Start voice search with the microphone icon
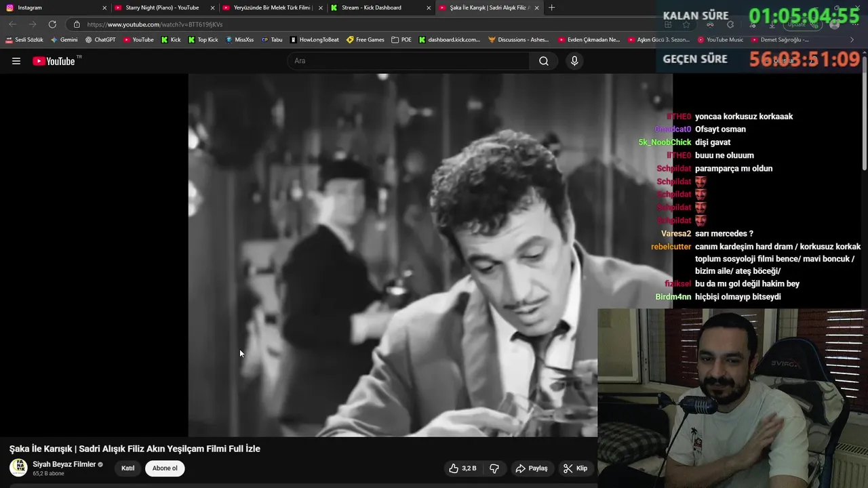 pos(574,61)
